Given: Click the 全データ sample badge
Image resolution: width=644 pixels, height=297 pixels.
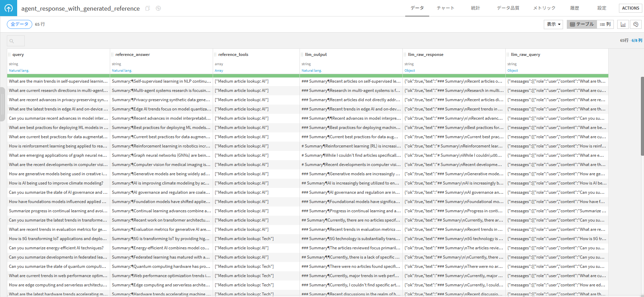Looking at the screenshot, I should tap(20, 24).
